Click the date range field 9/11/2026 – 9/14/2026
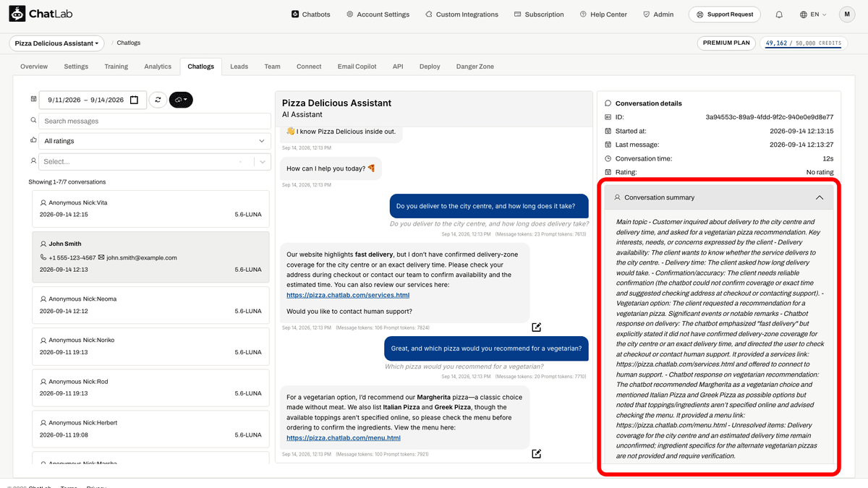The image size is (868, 488). pos(93,100)
